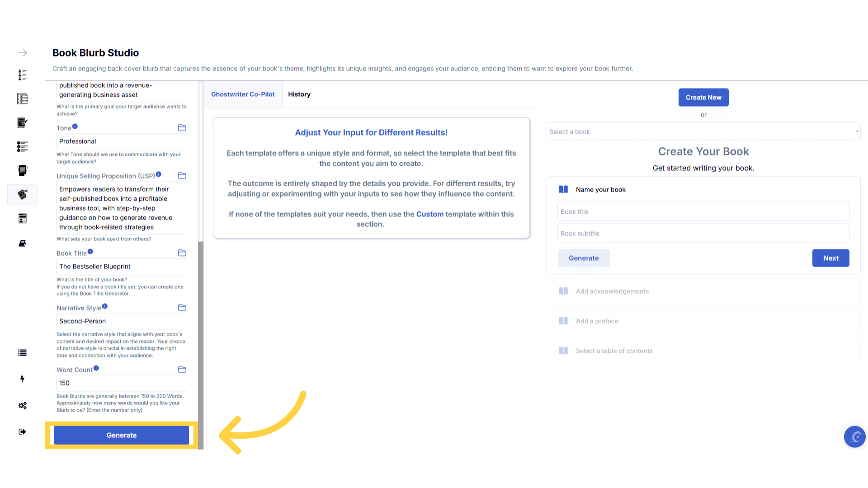Click the revenue-generating business asset text area
The image size is (868, 488).
pos(122,91)
